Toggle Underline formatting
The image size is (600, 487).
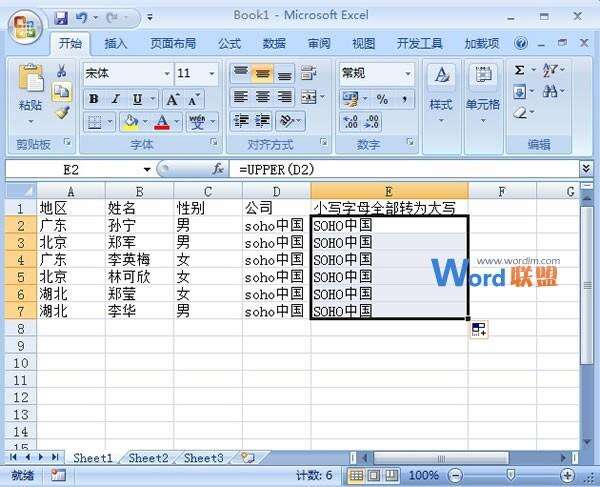137,99
